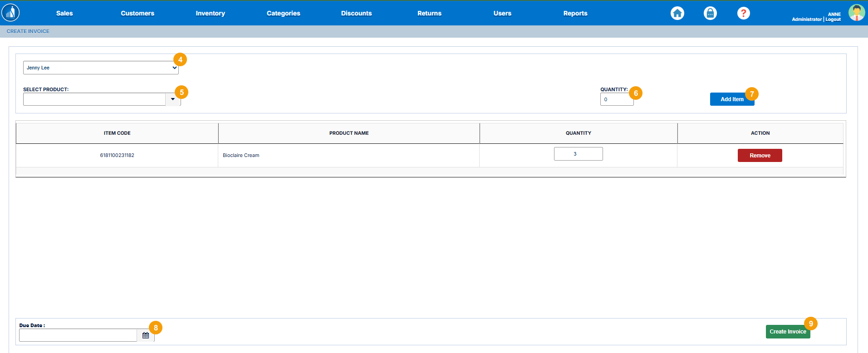Open the Due Date calendar picker
Screen dimensions: 868x353
(146, 335)
